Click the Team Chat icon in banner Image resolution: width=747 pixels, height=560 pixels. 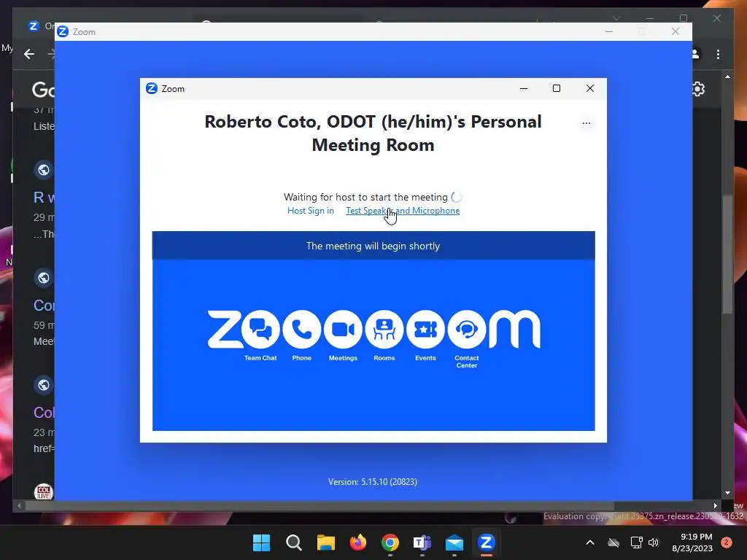coord(260,329)
